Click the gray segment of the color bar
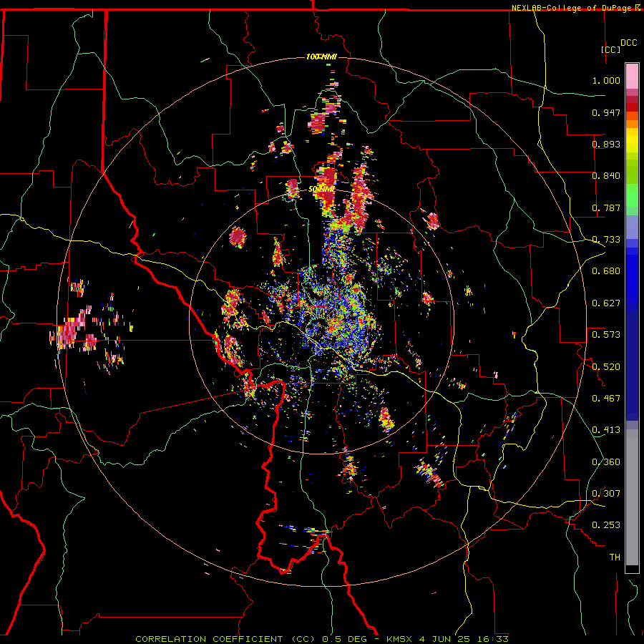Screen dimensions: 644x644 (632, 497)
